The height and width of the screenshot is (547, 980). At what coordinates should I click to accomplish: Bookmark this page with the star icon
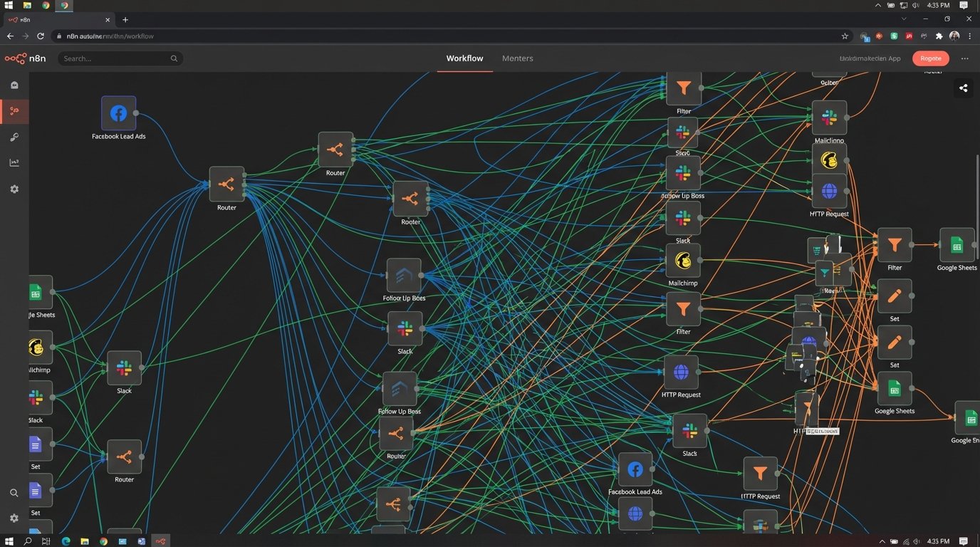pos(845,36)
